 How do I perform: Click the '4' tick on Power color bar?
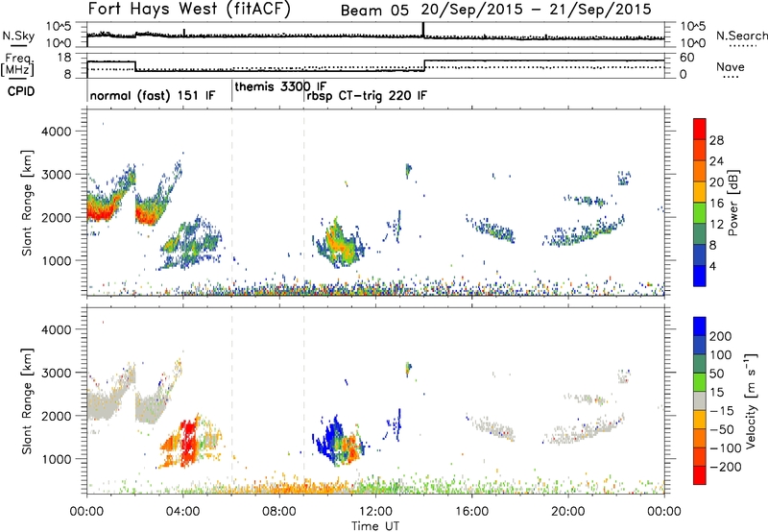(712, 266)
